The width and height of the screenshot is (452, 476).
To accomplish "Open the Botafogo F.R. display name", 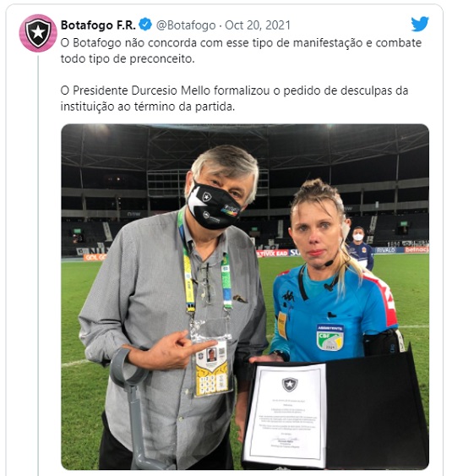I will click(98, 25).
